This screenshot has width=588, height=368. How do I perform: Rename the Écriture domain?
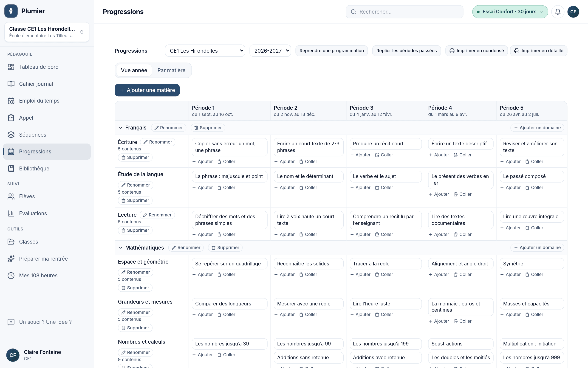point(158,142)
